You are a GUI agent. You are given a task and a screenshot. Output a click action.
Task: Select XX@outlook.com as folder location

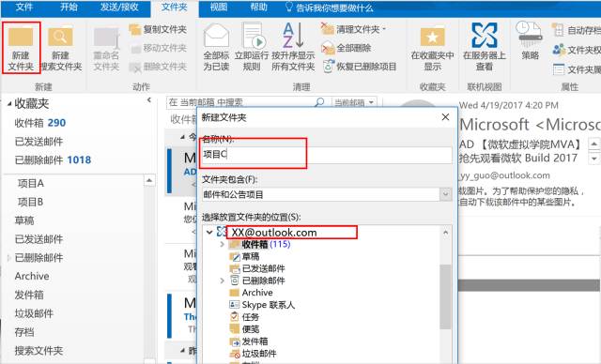[x=274, y=233]
